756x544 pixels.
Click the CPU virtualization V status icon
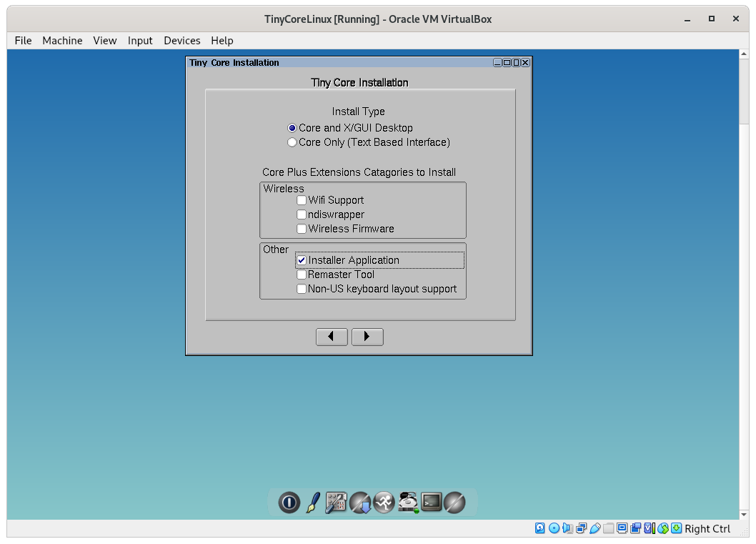(649, 528)
